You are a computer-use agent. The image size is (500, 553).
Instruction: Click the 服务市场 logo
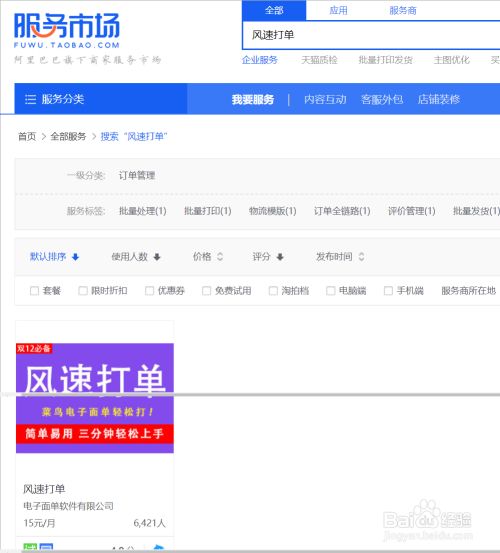[x=67, y=30]
